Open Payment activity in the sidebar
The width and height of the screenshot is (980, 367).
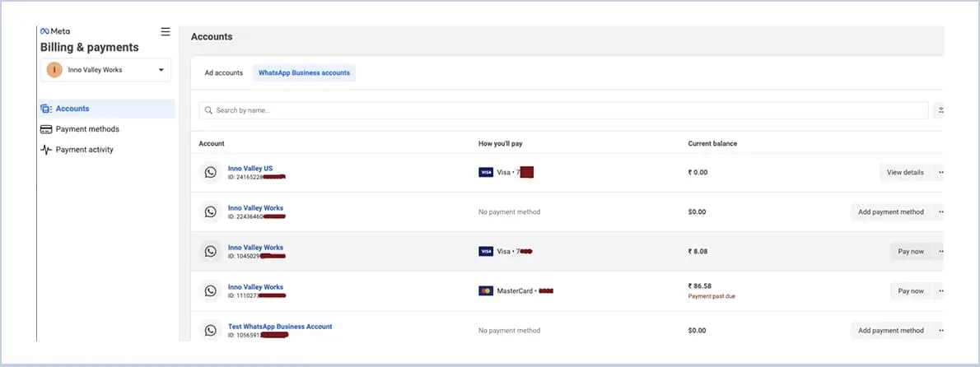coord(84,150)
